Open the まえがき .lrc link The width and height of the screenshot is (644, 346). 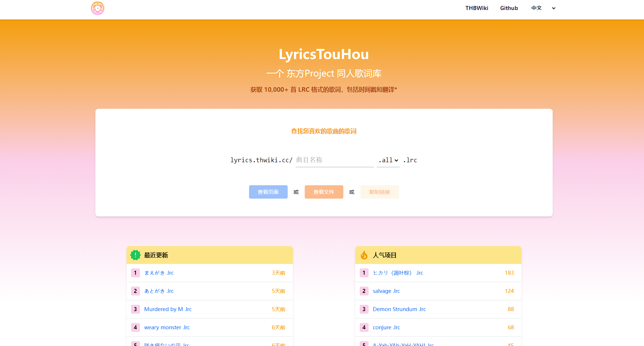(x=159, y=273)
